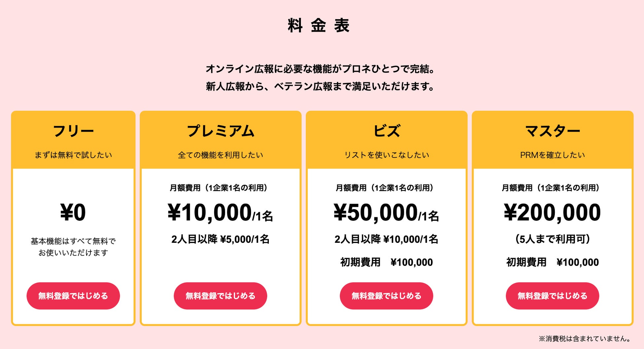644x349 pixels.
Task: Click the マスター plan heading
Action: (552, 131)
